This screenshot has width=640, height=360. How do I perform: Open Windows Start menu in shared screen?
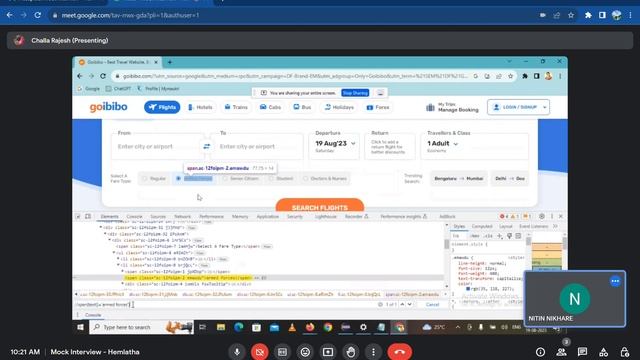[80, 327]
